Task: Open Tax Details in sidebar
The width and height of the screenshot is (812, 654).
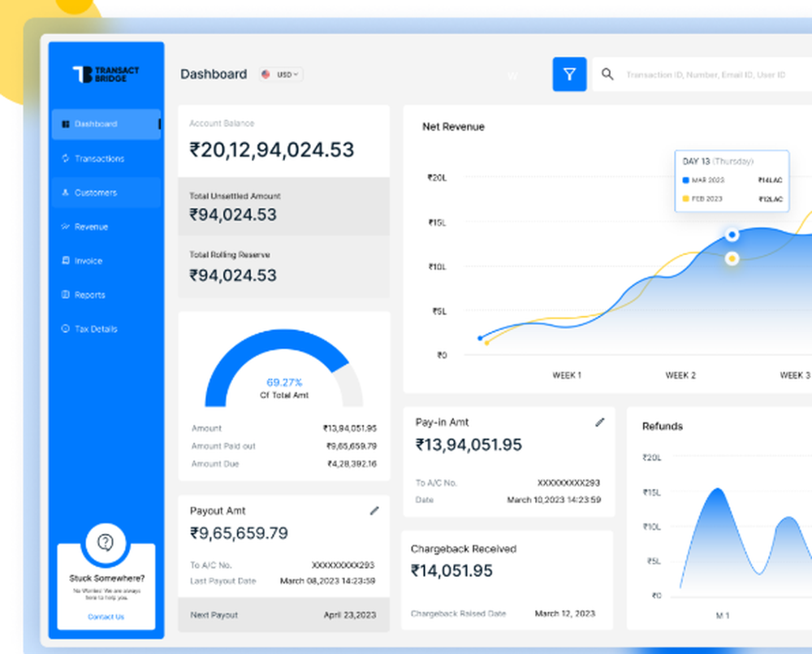Action: [106, 329]
